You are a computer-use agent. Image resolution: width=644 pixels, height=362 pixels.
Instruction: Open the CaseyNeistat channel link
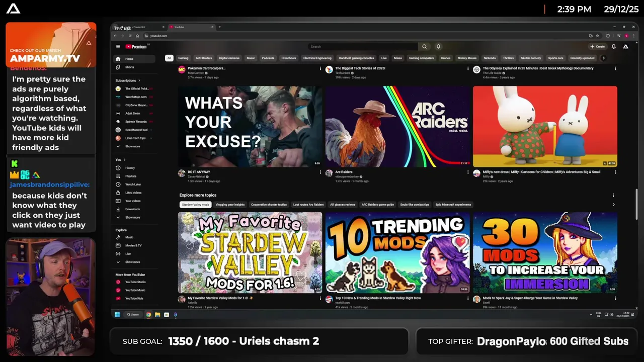point(196,176)
